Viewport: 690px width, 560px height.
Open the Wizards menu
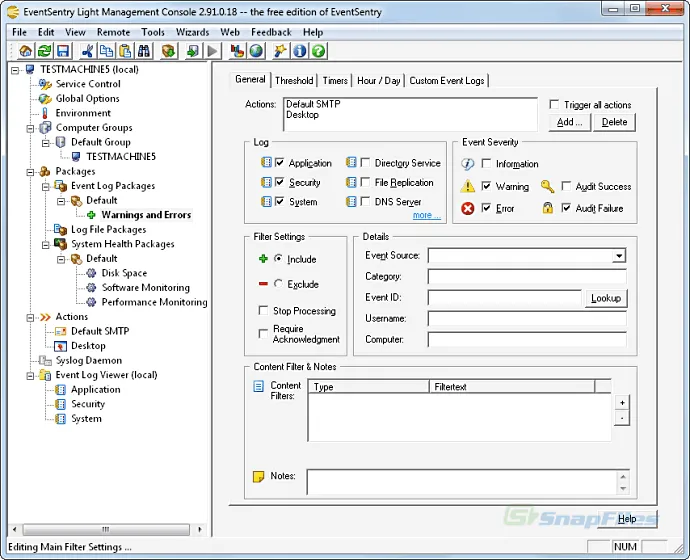192,32
